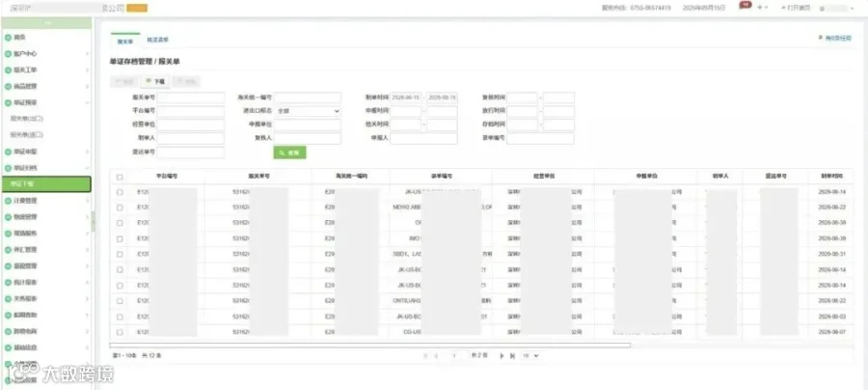Image resolution: width=868 pixels, height=390 pixels.
Task: Go to previous page arrow in pagination
Action: click(x=436, y=355)
